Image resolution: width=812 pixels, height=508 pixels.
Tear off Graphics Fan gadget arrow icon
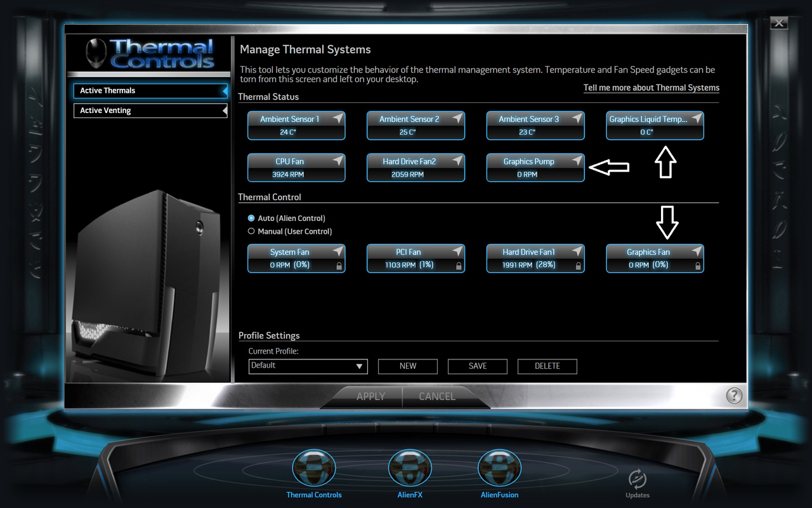(697, 251)
